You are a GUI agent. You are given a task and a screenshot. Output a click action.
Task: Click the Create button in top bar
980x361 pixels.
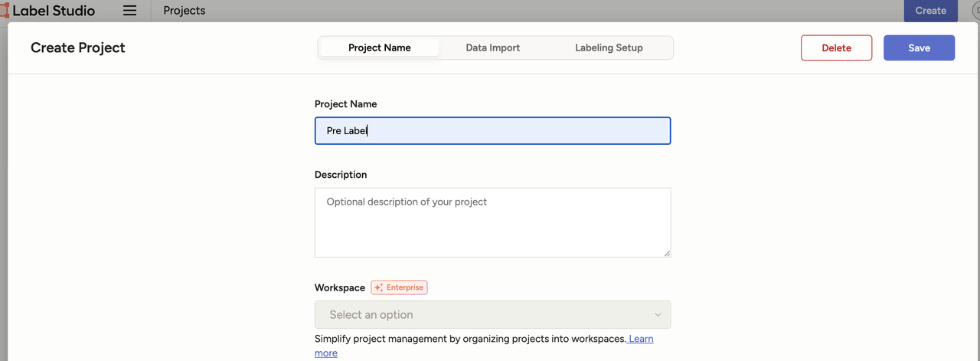(x=930, y=11)
